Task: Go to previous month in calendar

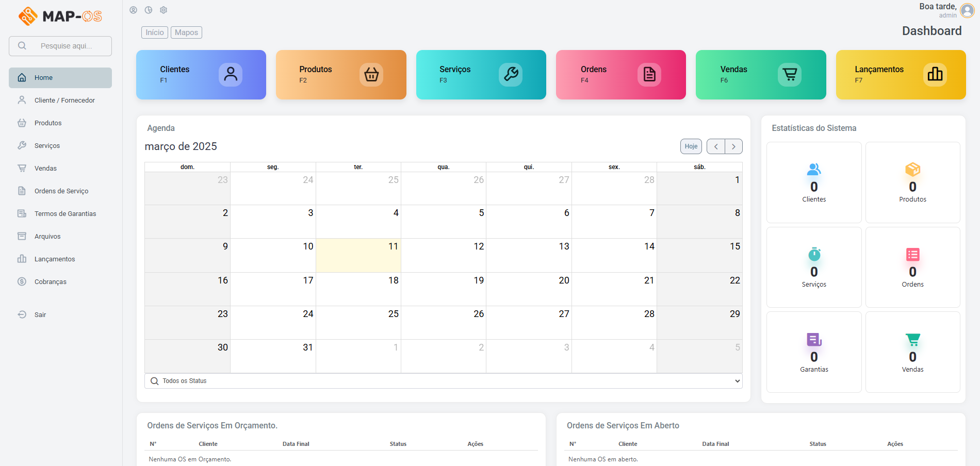Action: pyautogui.click(x=716, y=146)
